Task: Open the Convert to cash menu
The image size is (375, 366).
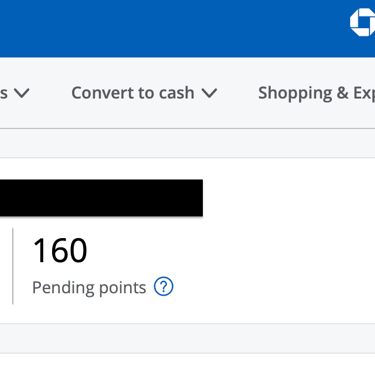Action: click(x=144, y=93)
